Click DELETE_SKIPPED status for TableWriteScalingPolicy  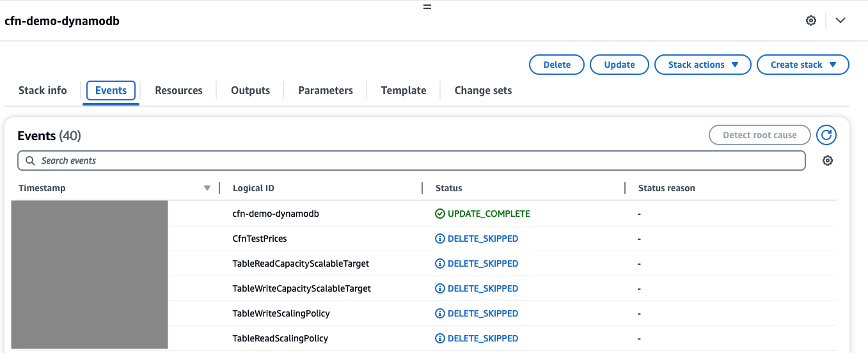(x=483, y=313)
